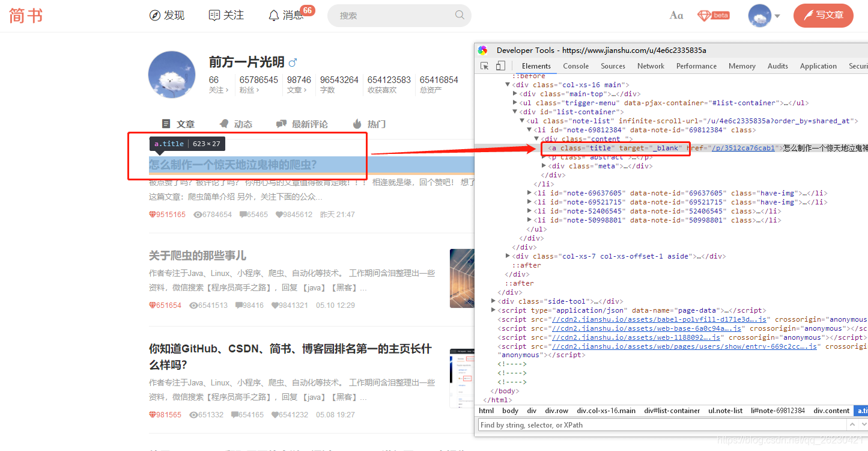Click the comment bubble icon showing 65465

(243, 214)
